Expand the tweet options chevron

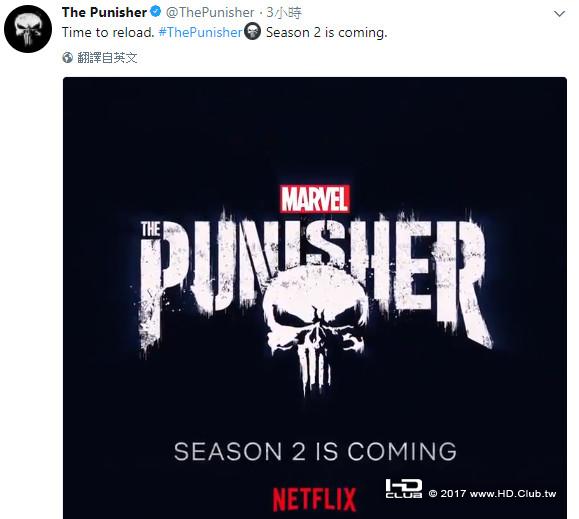click(560, 14)
